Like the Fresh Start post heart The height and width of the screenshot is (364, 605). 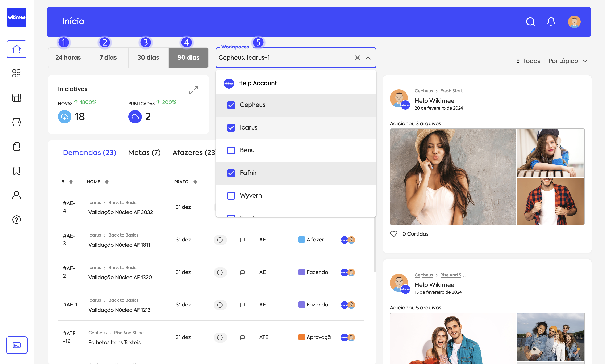[x=393, y=234]
